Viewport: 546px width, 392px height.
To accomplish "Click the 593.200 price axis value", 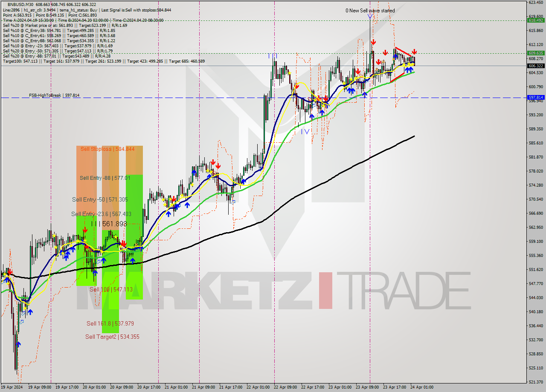I will 536,115.
